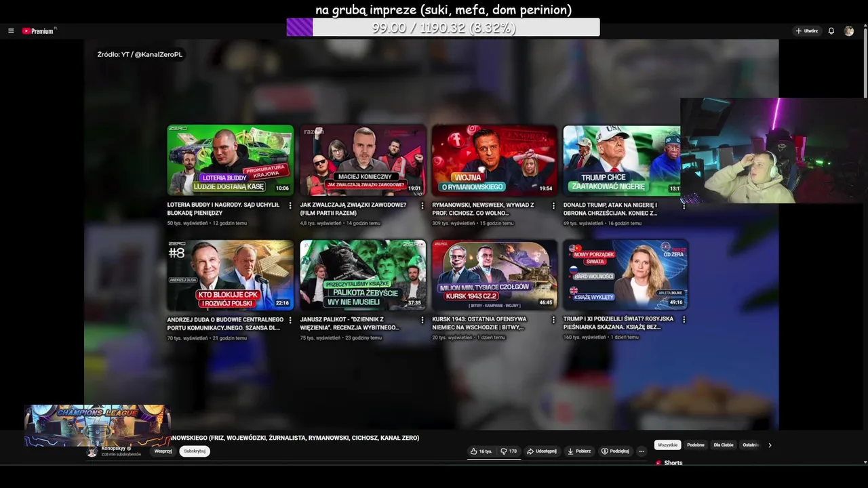The image size is (868, 488).
Task: Click the Shorts shelf icon
Action: click(x=658, y=463)
